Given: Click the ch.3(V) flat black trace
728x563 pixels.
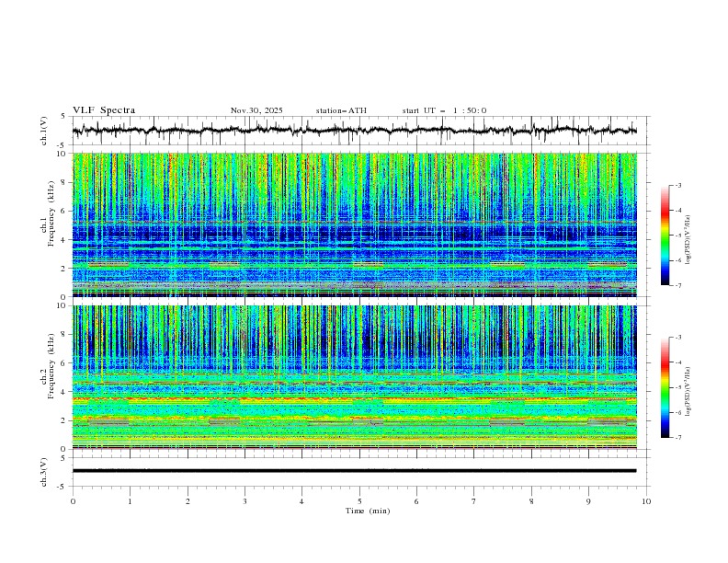Looking at the screenshot, I should (354, 470).
